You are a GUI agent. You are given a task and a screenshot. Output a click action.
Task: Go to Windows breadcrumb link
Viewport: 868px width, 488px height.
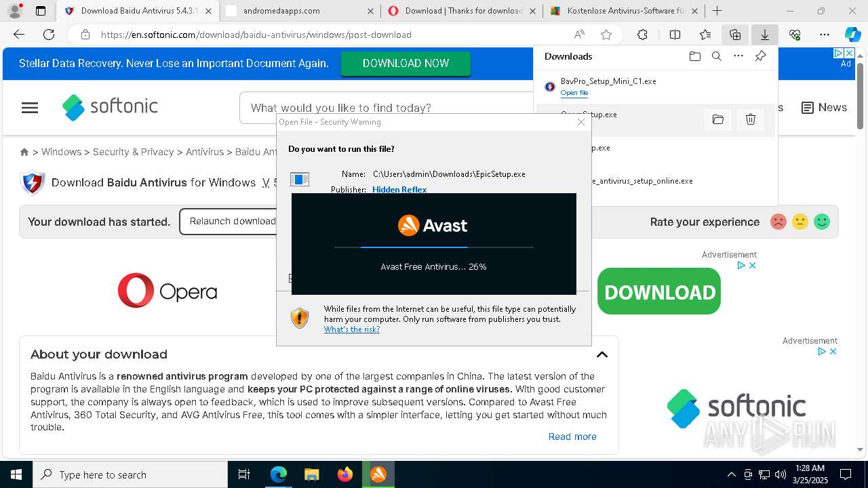pyautogui.click(x=61, y=152)
